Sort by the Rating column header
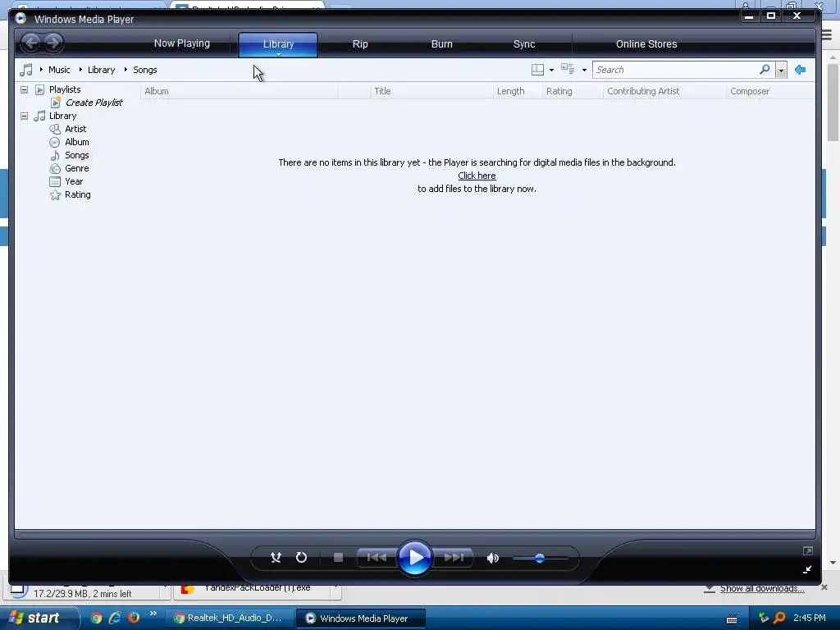The width and height of the screenshot is (840, 630). tap(573, 91)
